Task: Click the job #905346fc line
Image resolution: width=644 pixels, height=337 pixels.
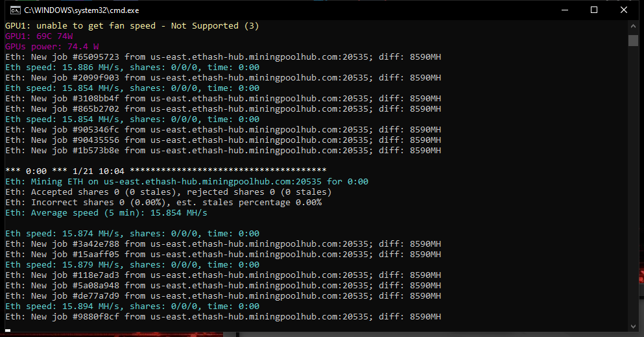Action: (x=223, y=129)
